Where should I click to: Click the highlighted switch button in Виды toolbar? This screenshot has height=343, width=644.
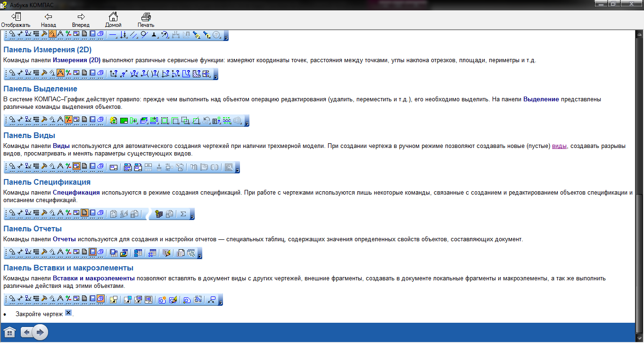pyautogui.click(x=76, y=167)
